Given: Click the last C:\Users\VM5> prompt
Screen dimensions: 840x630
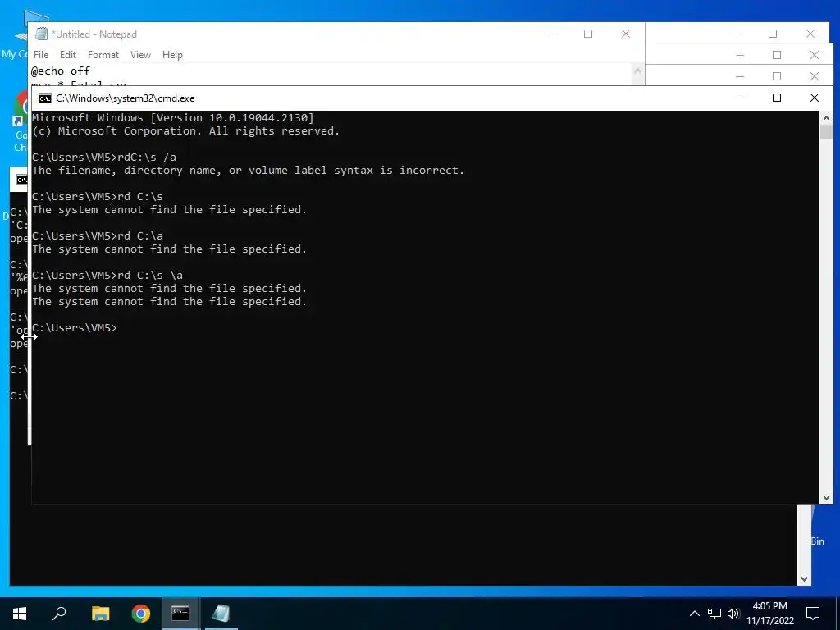Looking at the screenshot, I should point(75,328).
